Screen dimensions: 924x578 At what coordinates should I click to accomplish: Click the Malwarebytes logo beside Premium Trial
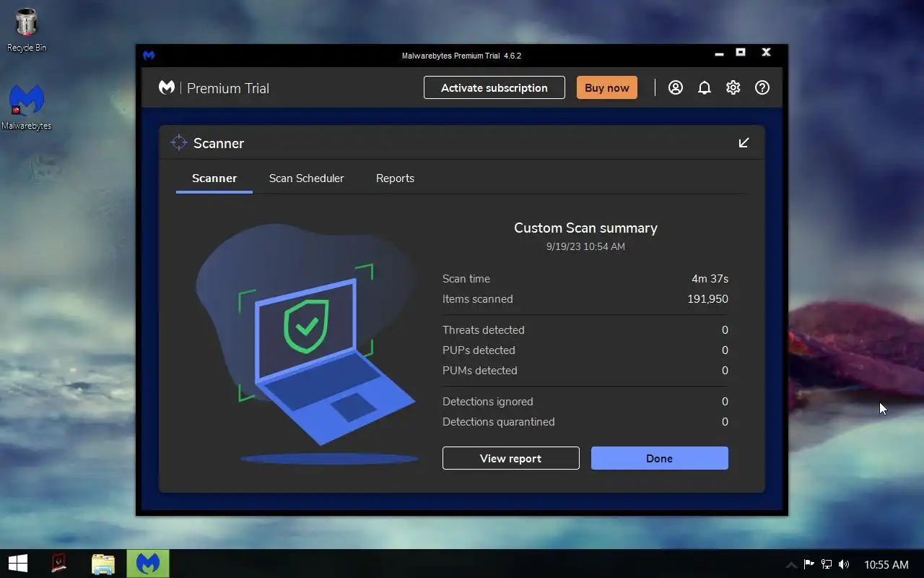pyautogui.click(x=167, y=87)
